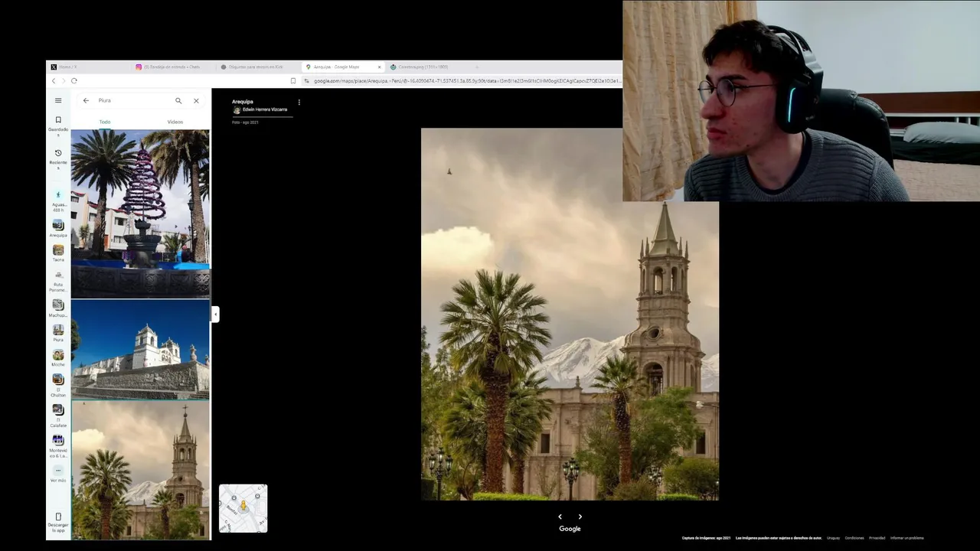Select the Piura recent place icon
Viewport: 980px width, 551px height.
point(58,330)
